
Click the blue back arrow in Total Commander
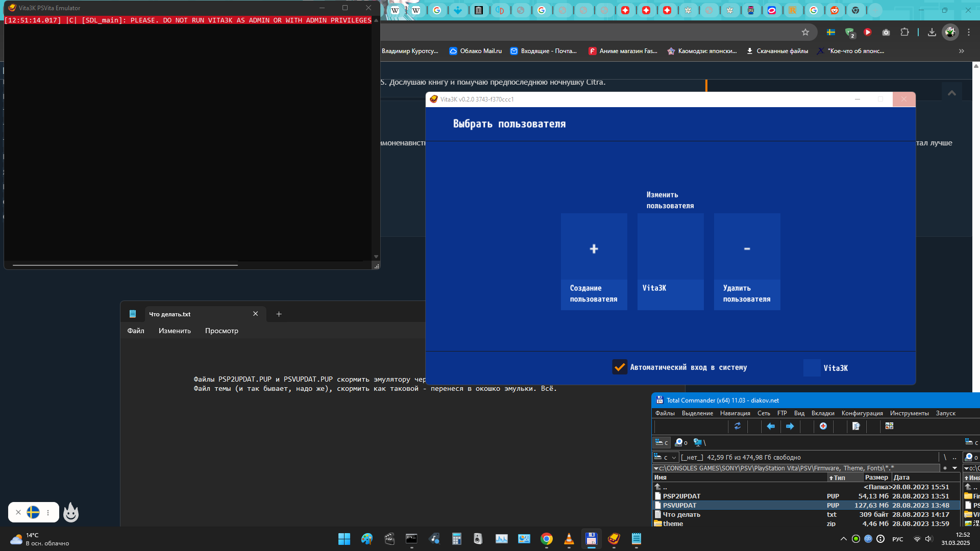(x=771, y=426)
